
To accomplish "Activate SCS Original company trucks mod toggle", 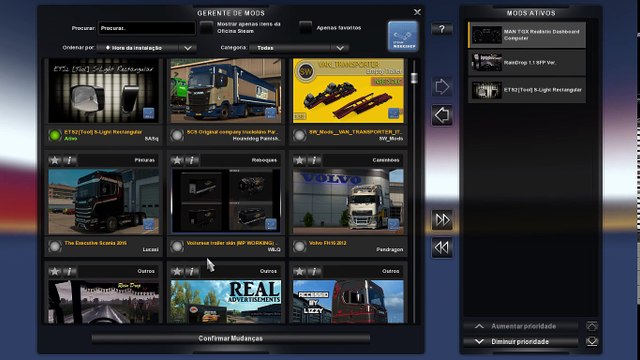I will (x=177, y=135).
